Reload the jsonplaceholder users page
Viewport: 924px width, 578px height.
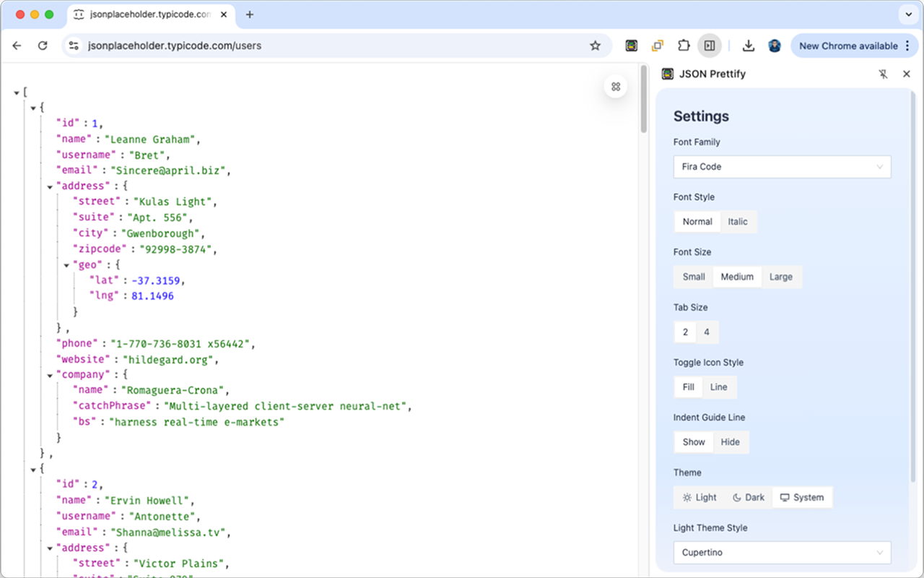[x=43, y=46]
